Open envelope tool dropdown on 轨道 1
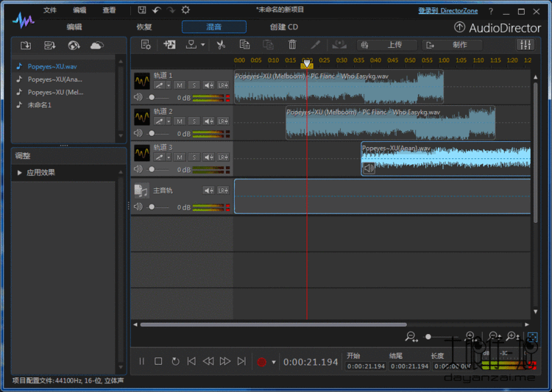This screenshot has height=392, width=552. 169,85
